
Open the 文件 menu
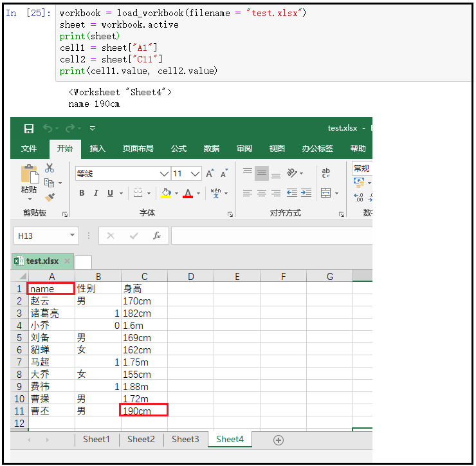29,149
